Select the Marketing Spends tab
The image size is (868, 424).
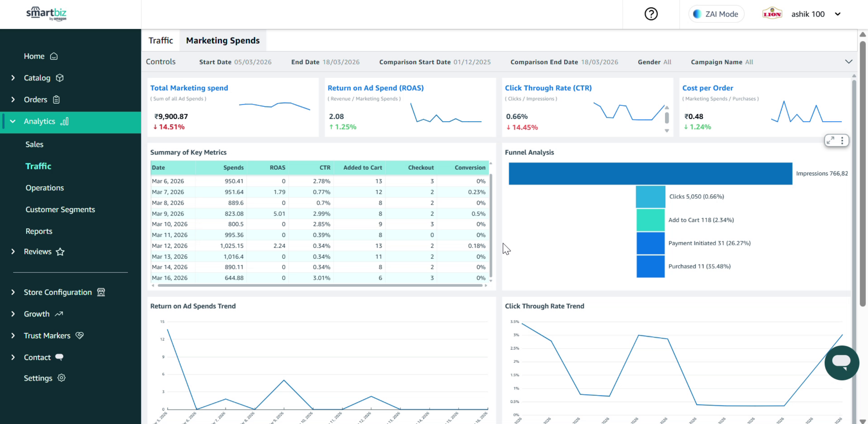(x=223, y=41)
